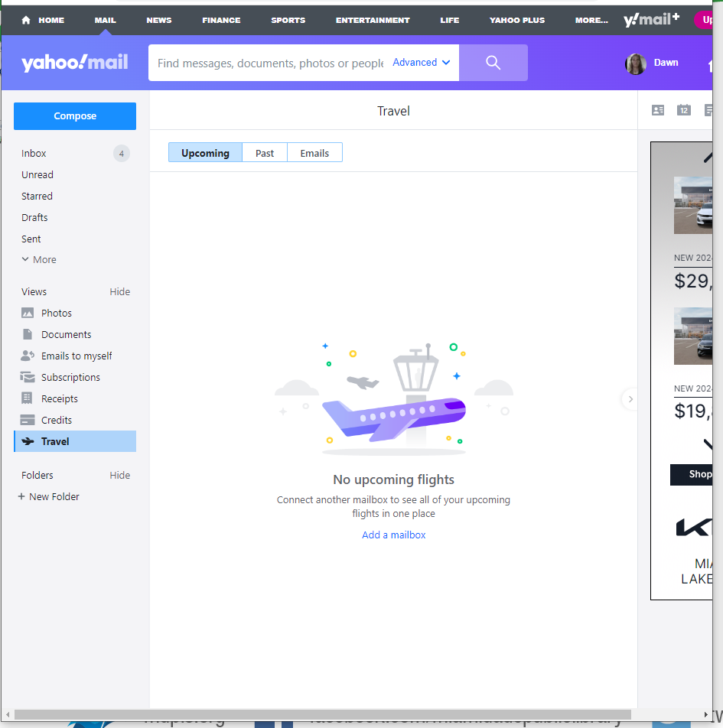
Task: Click the Compose button
Action: pyautogui.click(x=75, y=116)
